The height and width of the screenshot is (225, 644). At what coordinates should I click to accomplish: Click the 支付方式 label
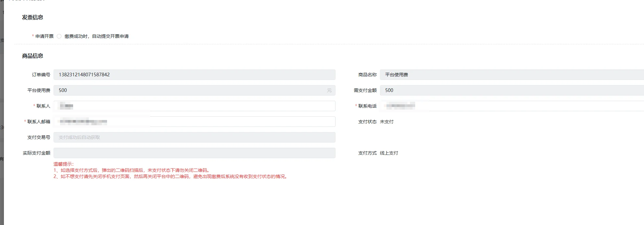[368, 153]
